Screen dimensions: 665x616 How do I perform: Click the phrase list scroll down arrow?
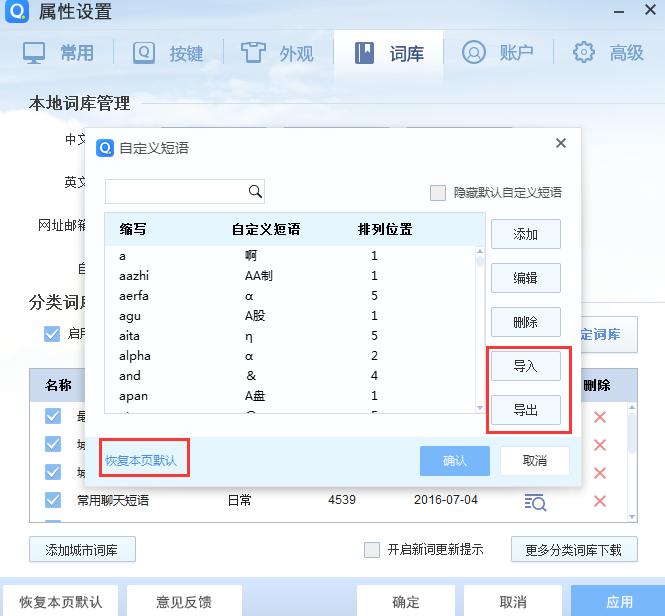(480, 408)
